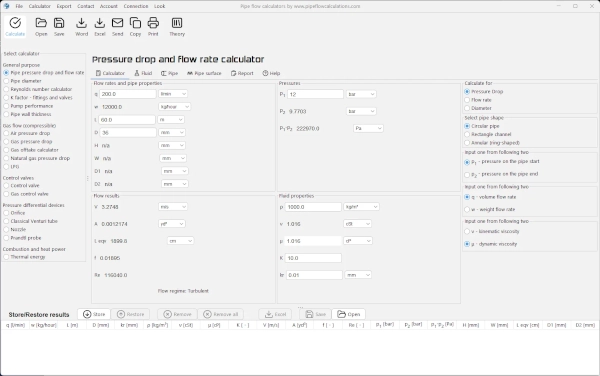The height and width of the screenshot is (376, 600).
Task: Select the Calculator tab
Action: (110, 73)
